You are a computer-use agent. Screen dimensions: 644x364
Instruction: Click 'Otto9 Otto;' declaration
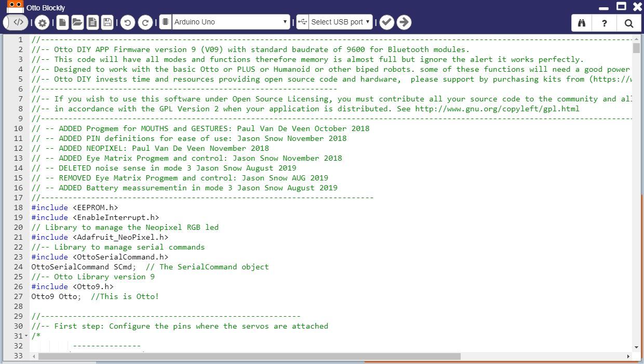[x=56, y=296]
